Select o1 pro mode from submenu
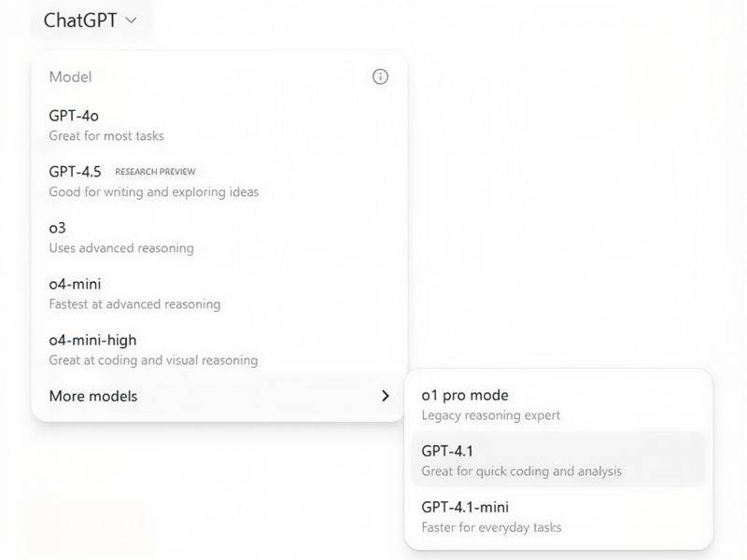This screenshot has width=747, height=560. click(465, 395)
